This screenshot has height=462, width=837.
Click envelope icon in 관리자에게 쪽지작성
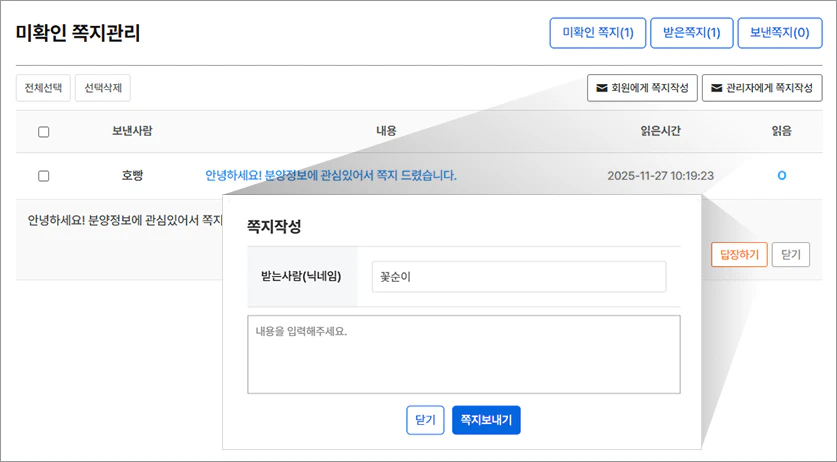click(x=716, y=88)
